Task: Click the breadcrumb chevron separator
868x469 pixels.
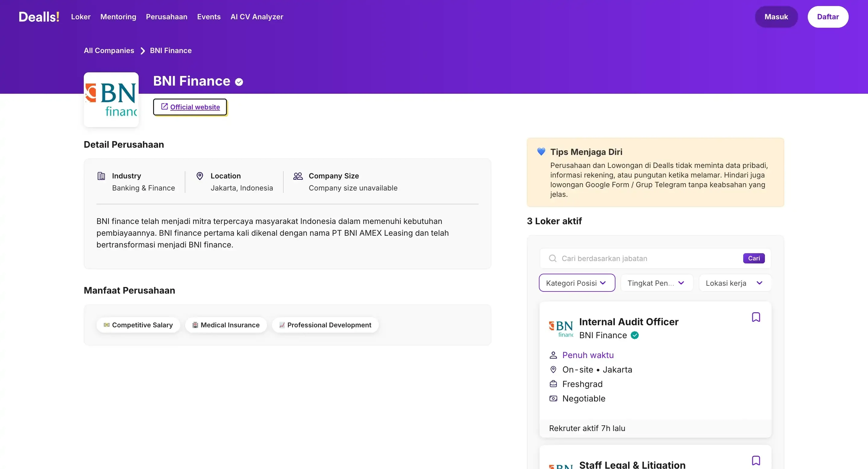Action: 143,51
